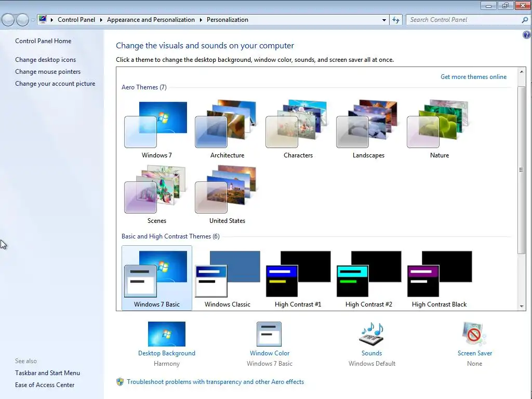The image size is (532, 399).
Task: Select the Windows 7 Aero theme
Action: [x=156, y=129]
